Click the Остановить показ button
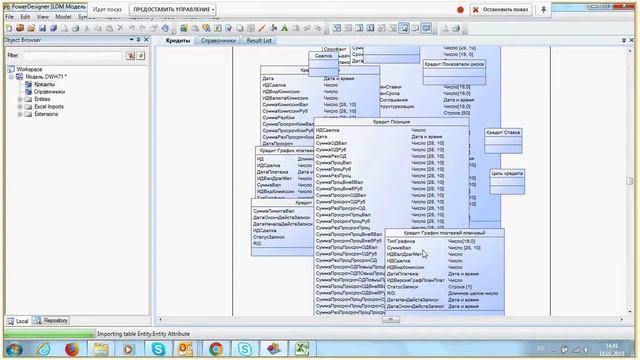The image size is (640, 360). [501, 9]
